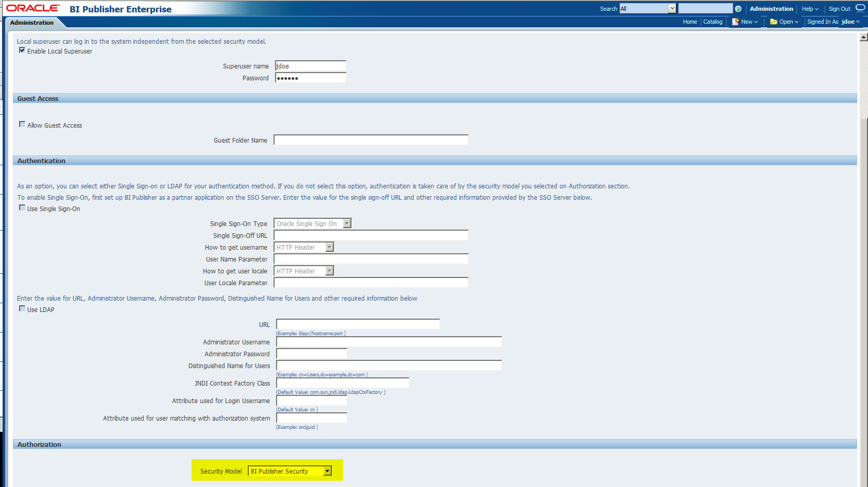Click the Authorization section header
The height and width of the screenshot is (487, 868).
[435, 444]
